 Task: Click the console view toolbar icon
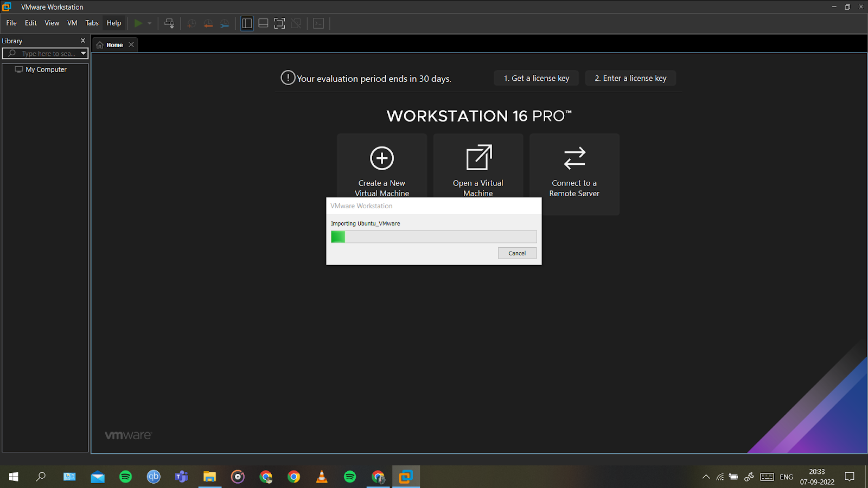[x=318, y=23]
